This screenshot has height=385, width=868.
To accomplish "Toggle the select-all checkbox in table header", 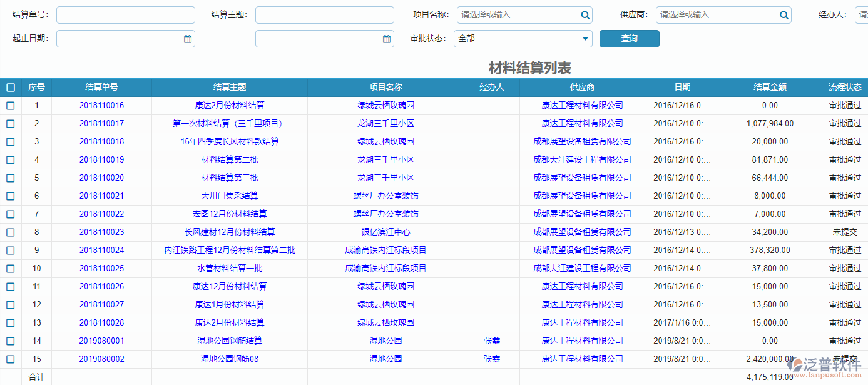I will pos(10,87).
